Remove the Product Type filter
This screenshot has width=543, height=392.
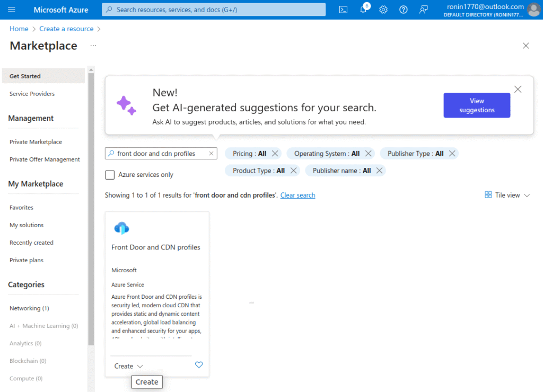(x=293, y=171)
